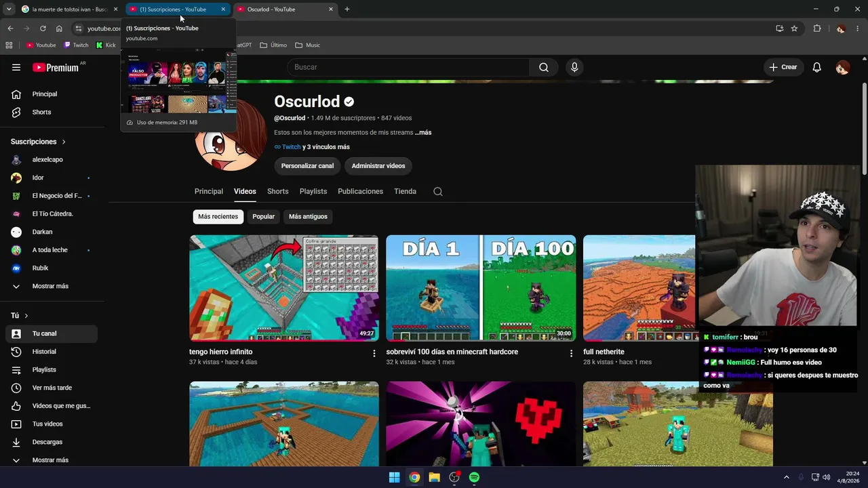Open the account avatar menu in YouTube
The height and width of the screenshot is (488, 868).
tap(842, 67)
